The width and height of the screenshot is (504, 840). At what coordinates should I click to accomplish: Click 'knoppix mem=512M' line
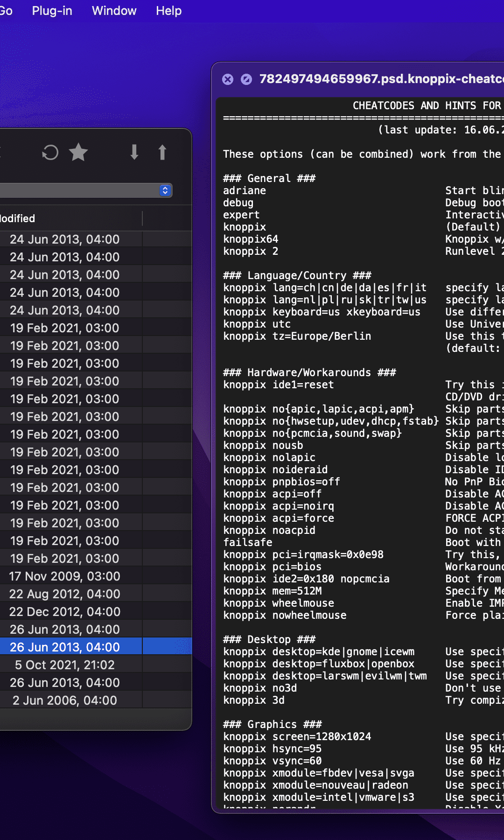point(273,591)
